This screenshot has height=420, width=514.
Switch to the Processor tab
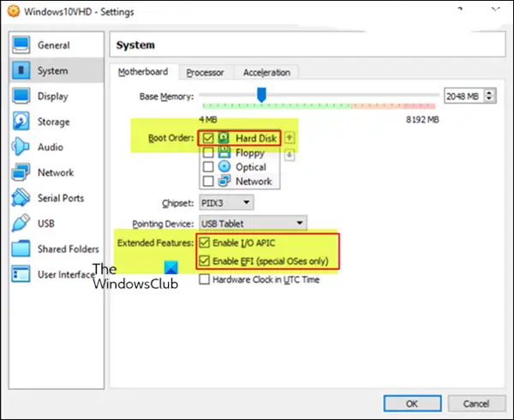tap(206, 73)
